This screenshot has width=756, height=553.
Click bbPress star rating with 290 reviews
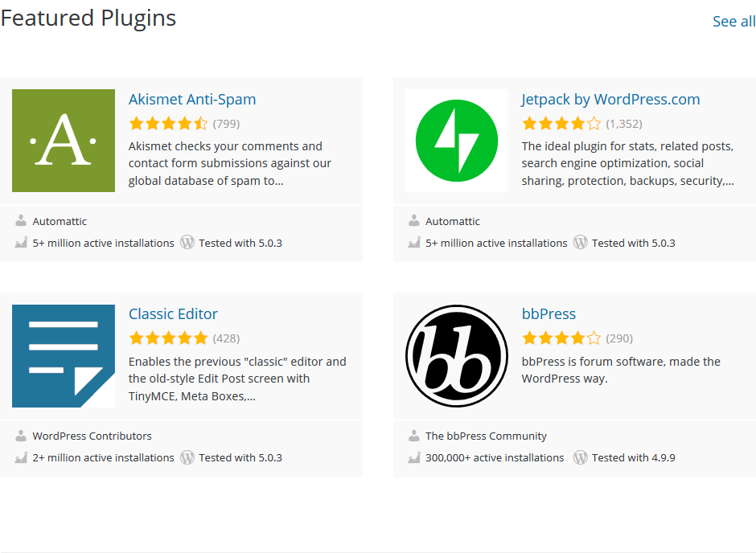(561, 338)
